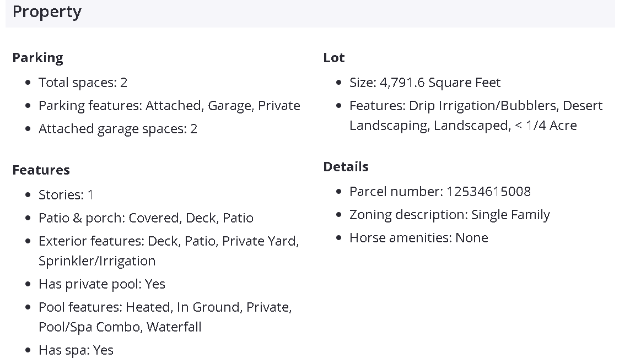The height and width of the screenshot is (364, 630).
Task: Click the Features subheading on the left
Action: (41, 170)
